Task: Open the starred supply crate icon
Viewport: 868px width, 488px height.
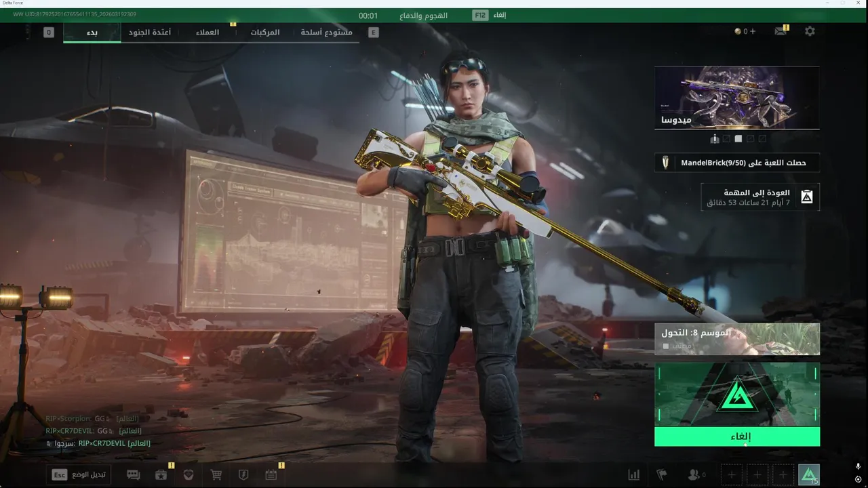Action: click(x=161, y=475)
